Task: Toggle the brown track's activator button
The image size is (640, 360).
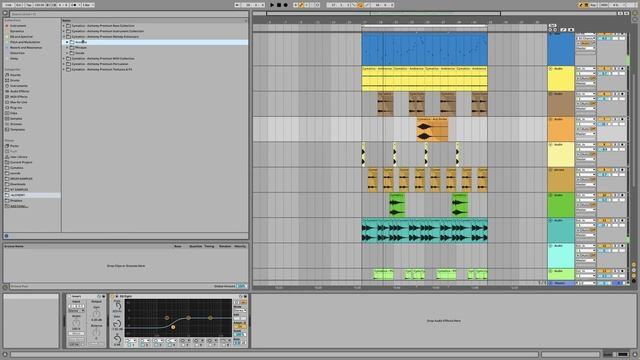Action: tap(604, 94)
